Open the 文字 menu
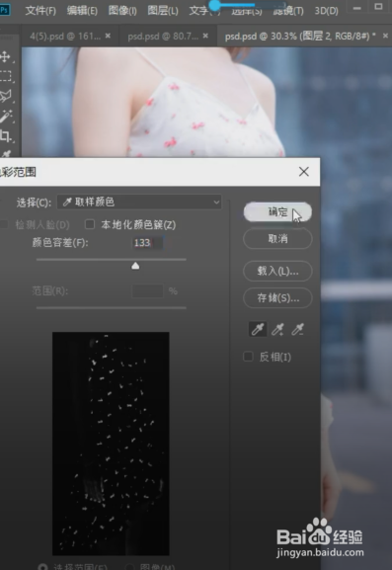Screen dimensions: 392x570 [x=204, y=11]
